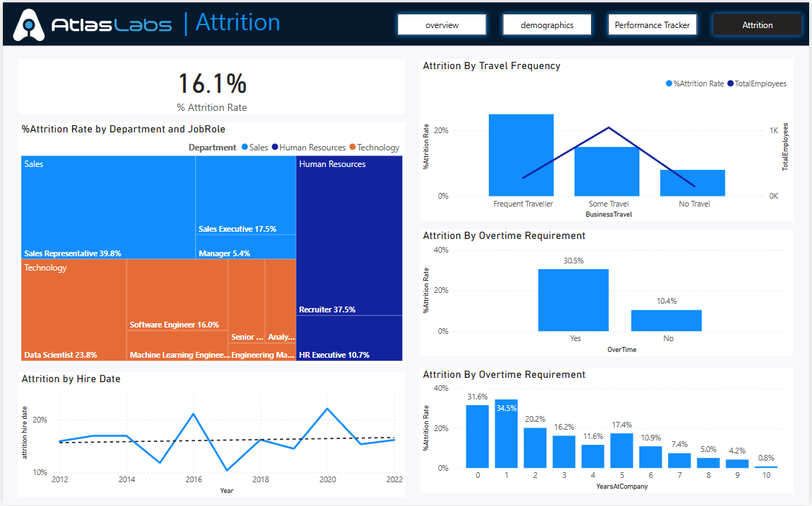The width and height of the screenshot is (812, 506).
Task: Switch to Performance Tracker page
Action: (x=652, y=25)
